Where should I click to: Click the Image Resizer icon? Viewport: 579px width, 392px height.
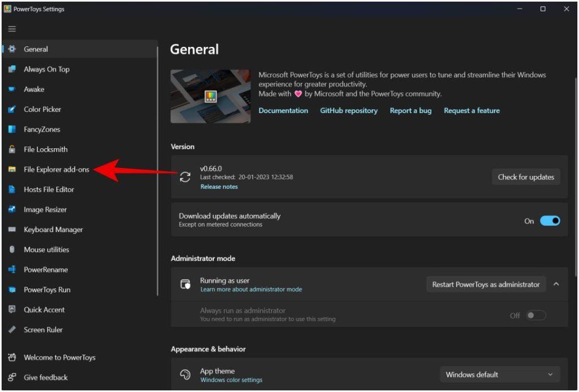pos(12,209)
